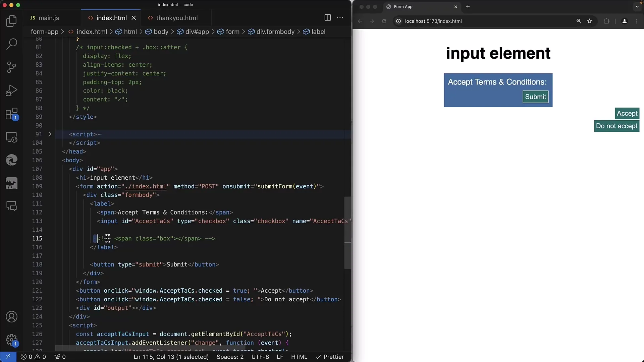Bookmark this page with the star icon
Screen dimensions: 644x362
[590, 21]
